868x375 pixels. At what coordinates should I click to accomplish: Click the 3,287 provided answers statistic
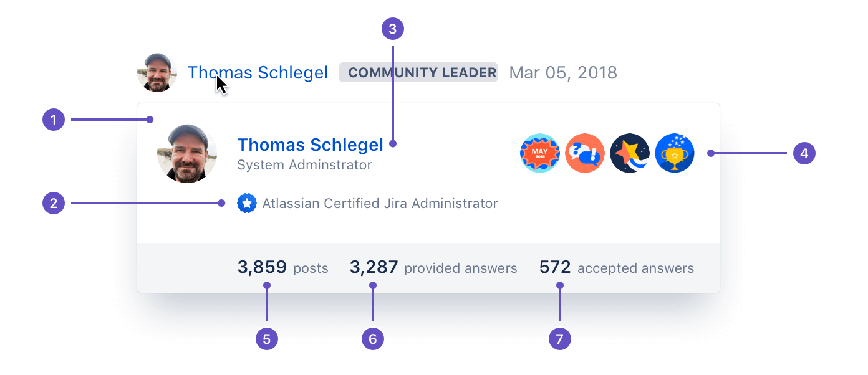click(433, 268)
